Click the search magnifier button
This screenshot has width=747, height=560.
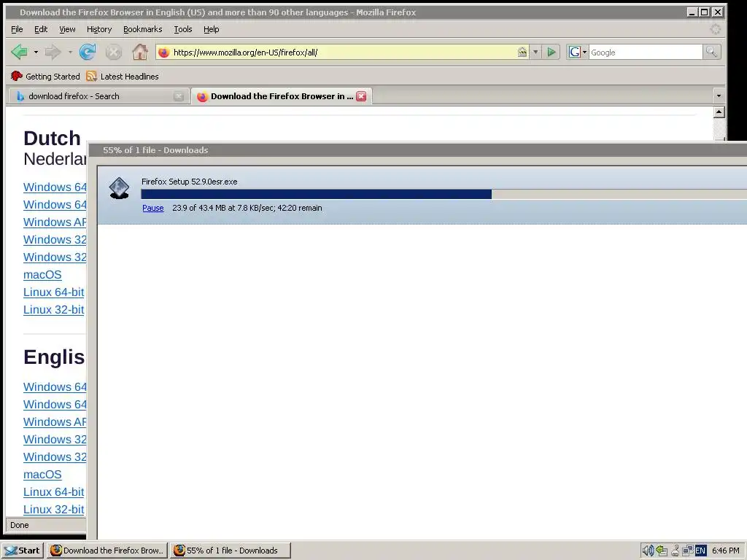(711, 52)
